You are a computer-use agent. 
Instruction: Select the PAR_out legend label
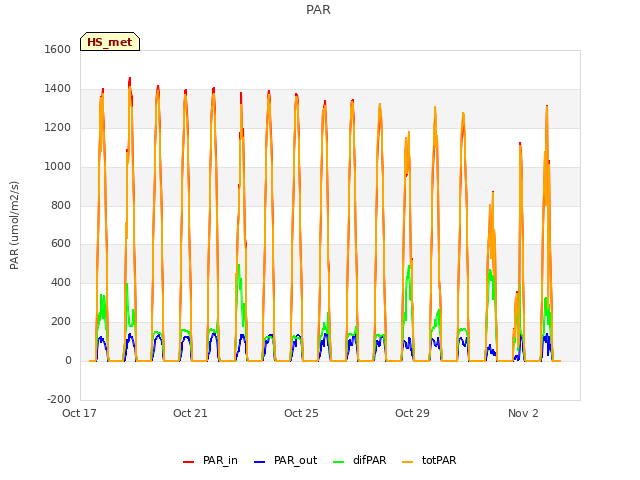point(296,460)
